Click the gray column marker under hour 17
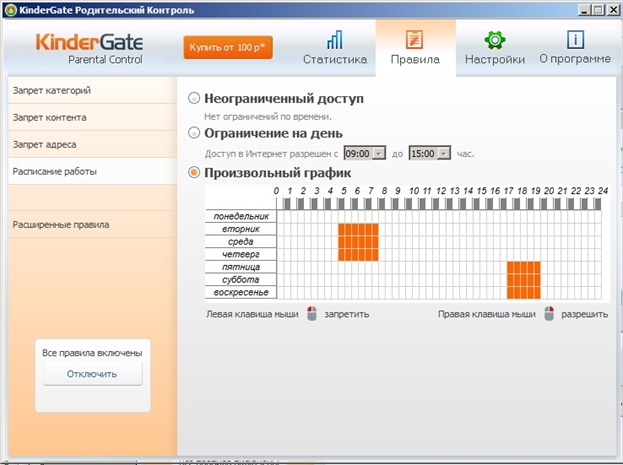623x465 pixels. coord(503,204)
